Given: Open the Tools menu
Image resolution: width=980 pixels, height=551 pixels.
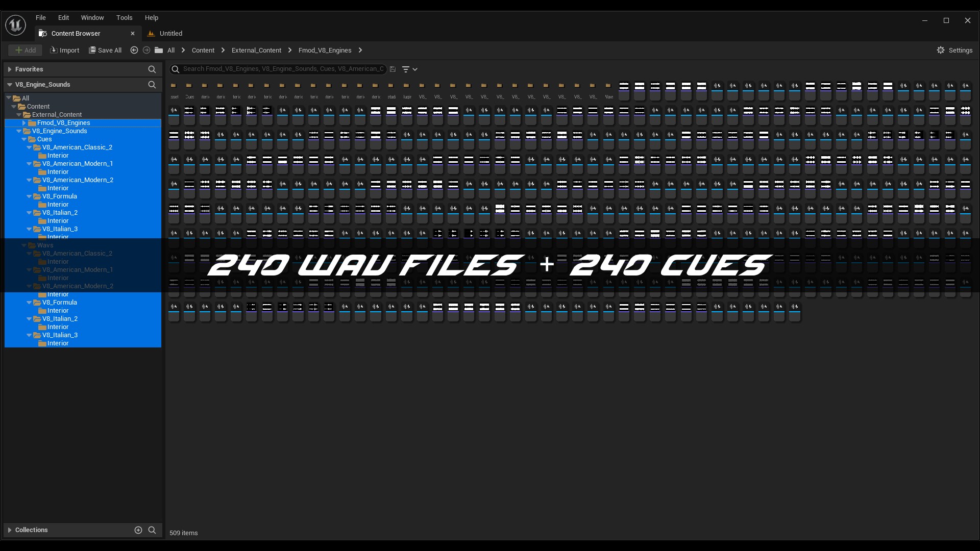Looking at the screenshot, I should 124,17.
